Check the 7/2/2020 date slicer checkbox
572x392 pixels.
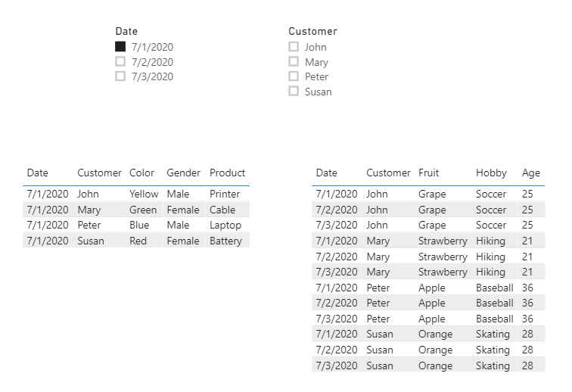pos(120,61)
